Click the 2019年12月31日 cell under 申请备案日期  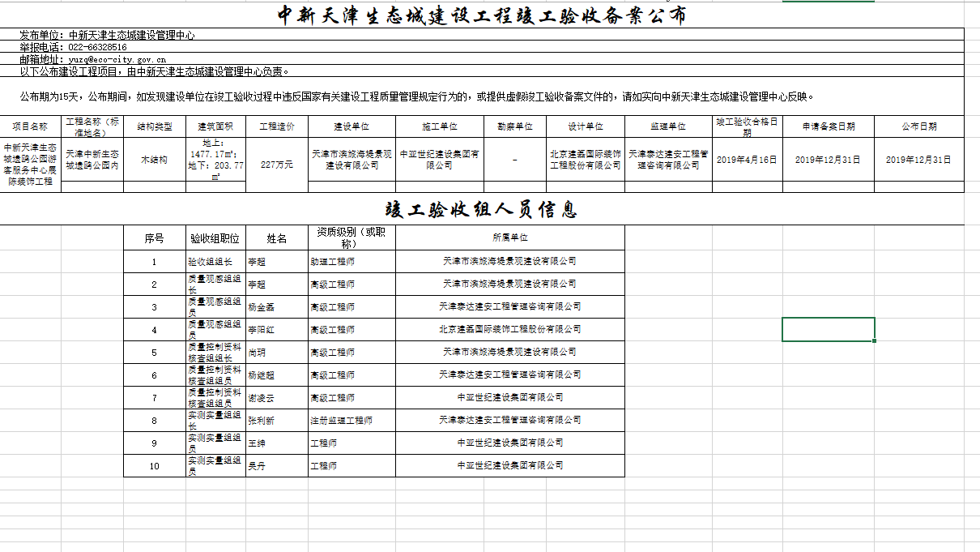point(829,159)
